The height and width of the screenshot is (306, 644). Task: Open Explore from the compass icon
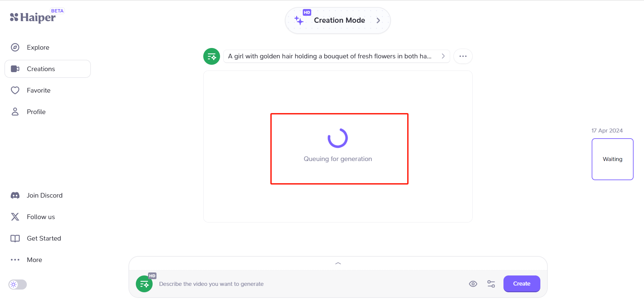15,47
